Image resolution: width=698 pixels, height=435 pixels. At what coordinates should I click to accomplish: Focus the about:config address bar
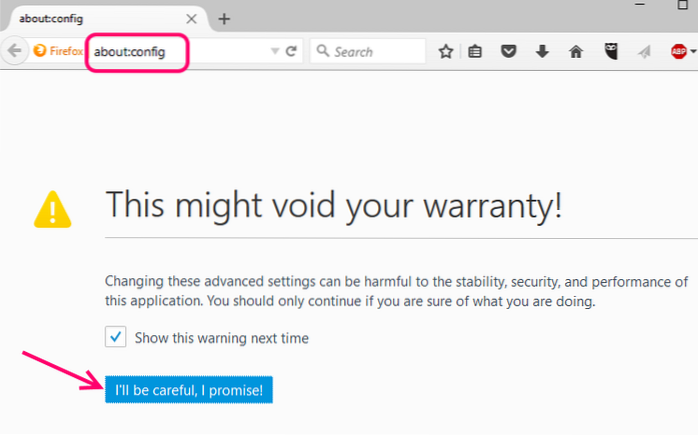[180, 51]
